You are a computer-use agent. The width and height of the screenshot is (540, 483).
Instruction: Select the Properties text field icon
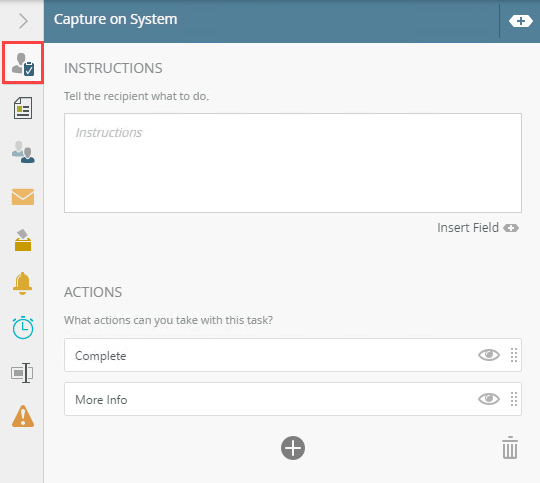pyautogui.click(x=22, y=372)
